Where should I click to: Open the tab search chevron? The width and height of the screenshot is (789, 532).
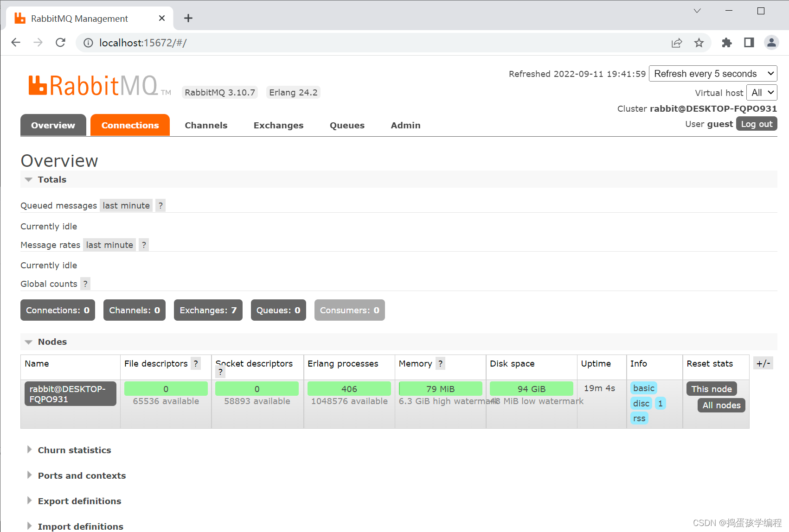click(x=697, y=11)
